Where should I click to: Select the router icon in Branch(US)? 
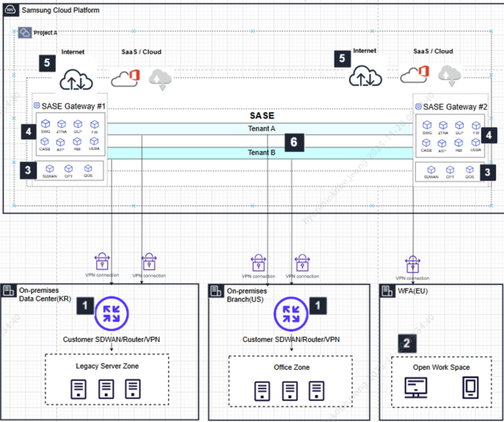(291, 314)
